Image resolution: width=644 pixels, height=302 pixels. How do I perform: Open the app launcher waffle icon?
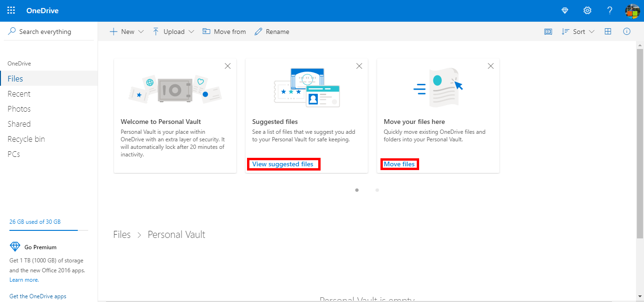[11, 10]
